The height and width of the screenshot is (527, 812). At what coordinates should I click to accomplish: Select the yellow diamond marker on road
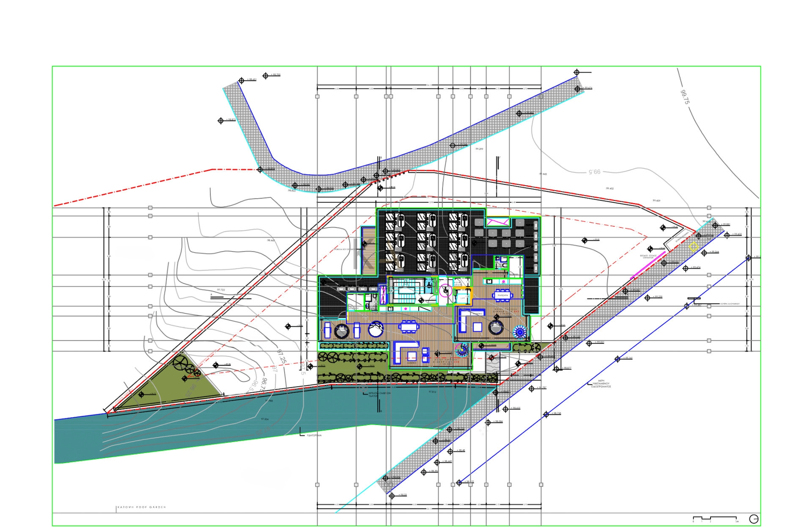[x=694, y=247]
